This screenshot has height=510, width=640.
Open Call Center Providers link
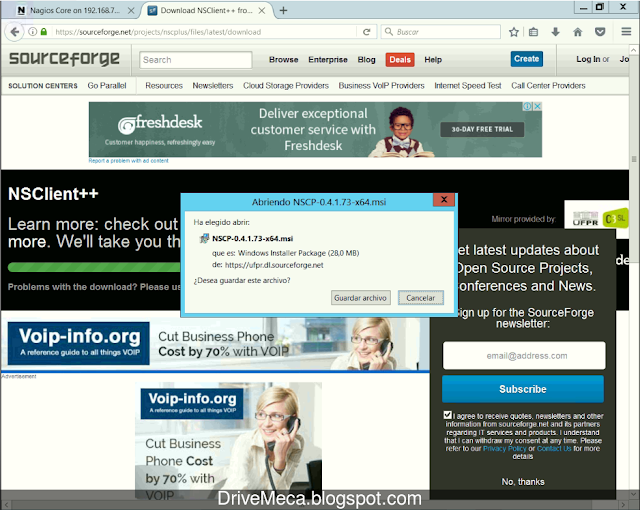click(x=548, y=86)
